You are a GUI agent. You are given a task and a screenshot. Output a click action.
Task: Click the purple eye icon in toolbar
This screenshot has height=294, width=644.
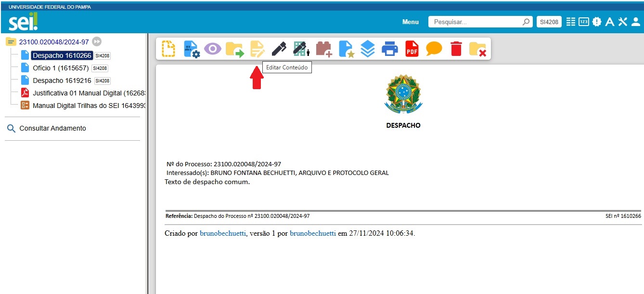[x=213, y=49]
